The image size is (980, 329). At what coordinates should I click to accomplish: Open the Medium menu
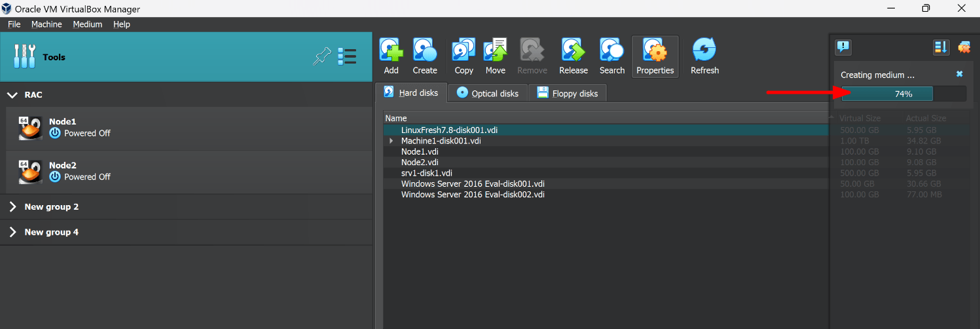click(x=87, y=24)
